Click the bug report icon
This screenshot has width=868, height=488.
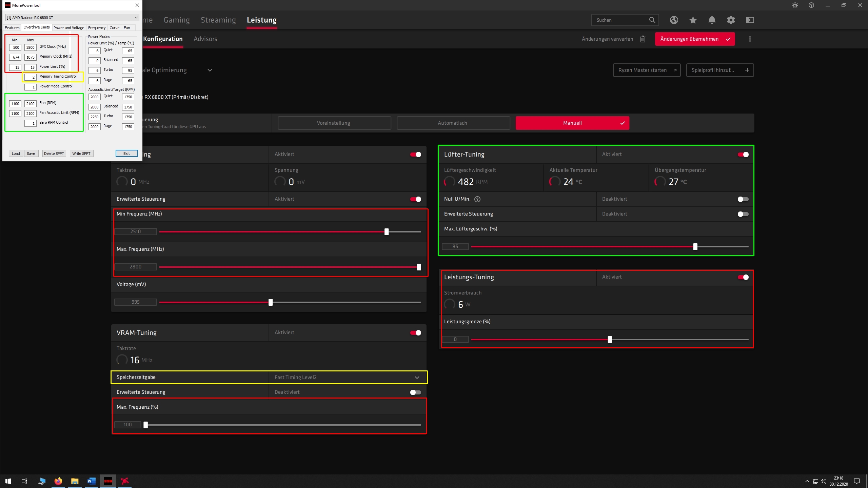tap(795, 5)
